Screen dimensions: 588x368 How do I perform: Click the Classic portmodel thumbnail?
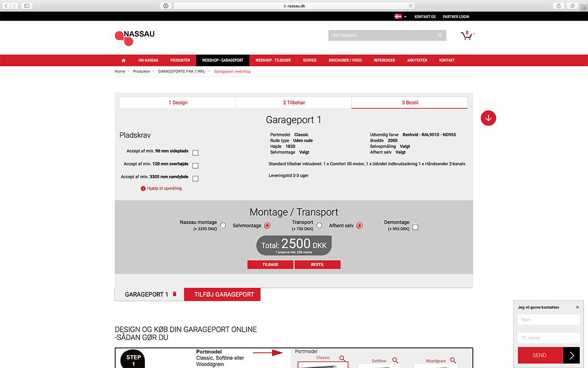click(x=323, y=365)
